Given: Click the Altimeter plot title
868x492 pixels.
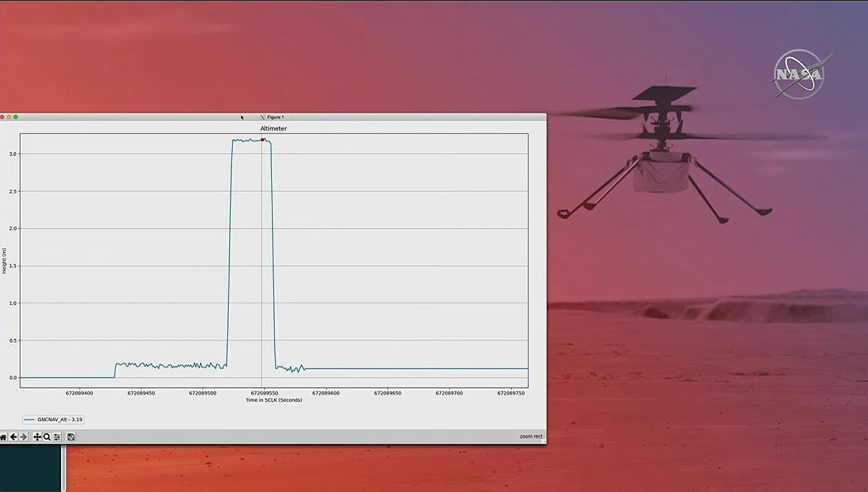Looking at the screenshot, I should click(273, 128).
